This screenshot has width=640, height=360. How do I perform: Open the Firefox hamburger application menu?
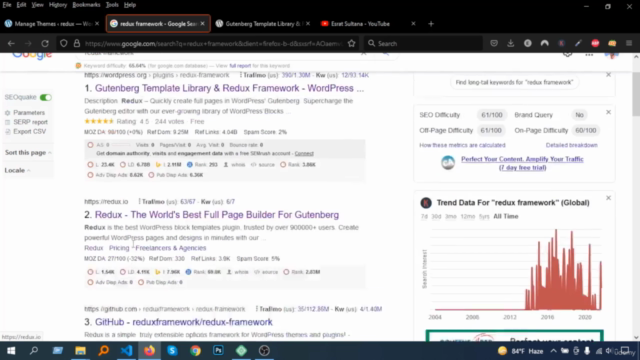pos(629,43)
